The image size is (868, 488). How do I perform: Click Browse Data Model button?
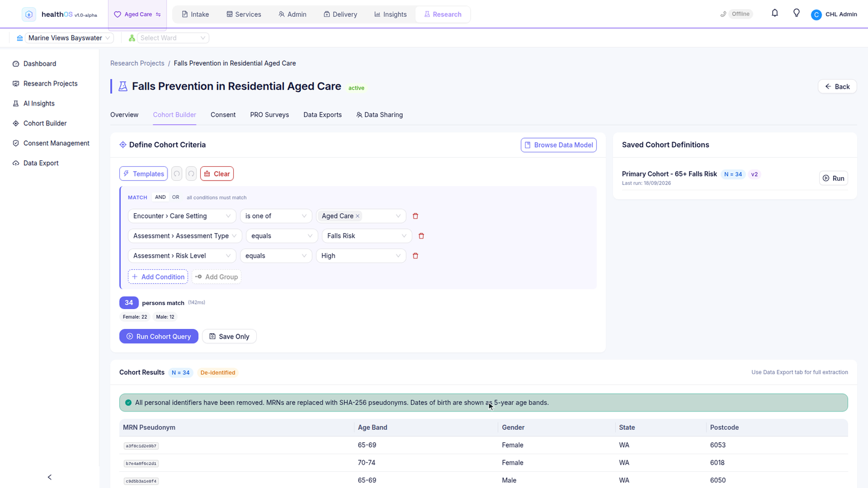coord(559,145)
